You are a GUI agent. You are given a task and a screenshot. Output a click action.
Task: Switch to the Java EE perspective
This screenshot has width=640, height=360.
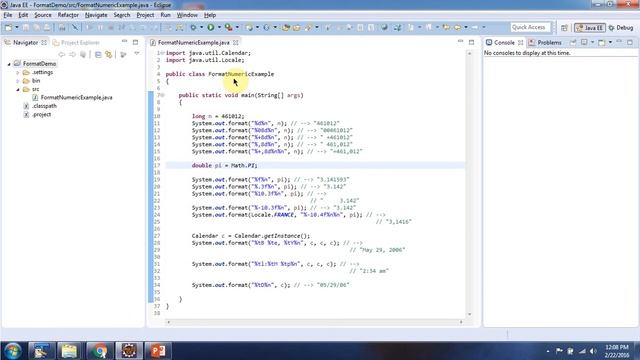[x=590, y=28]
